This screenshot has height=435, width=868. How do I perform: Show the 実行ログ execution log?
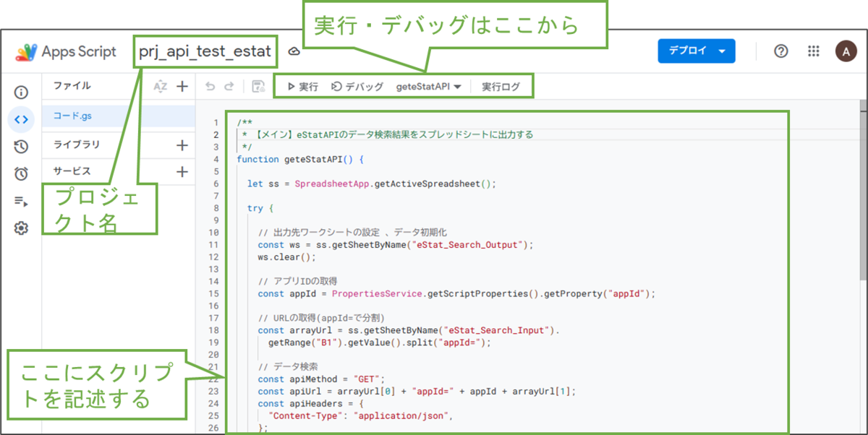coord(501,86)
